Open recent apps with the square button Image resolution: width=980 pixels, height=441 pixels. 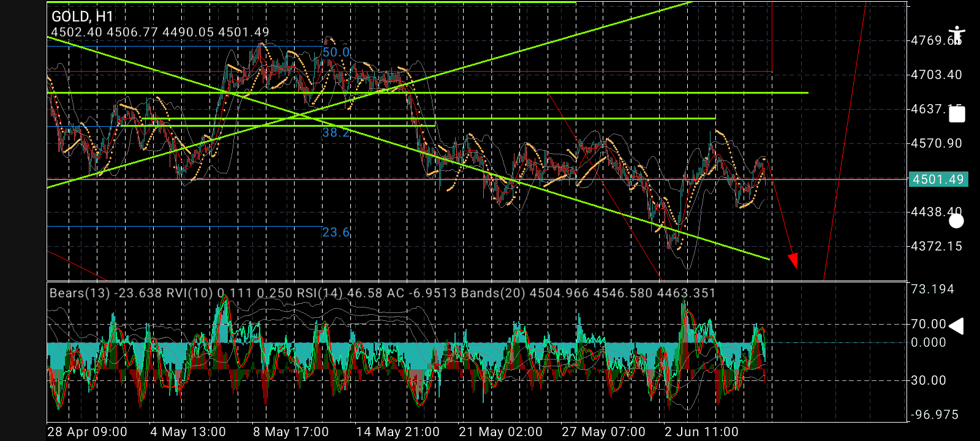(x=957, y=115)
